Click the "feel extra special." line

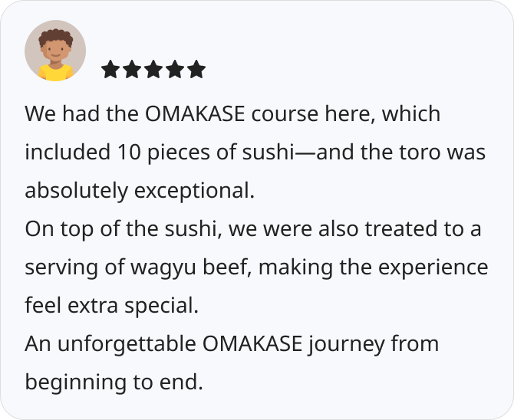[x=111, y=306]
